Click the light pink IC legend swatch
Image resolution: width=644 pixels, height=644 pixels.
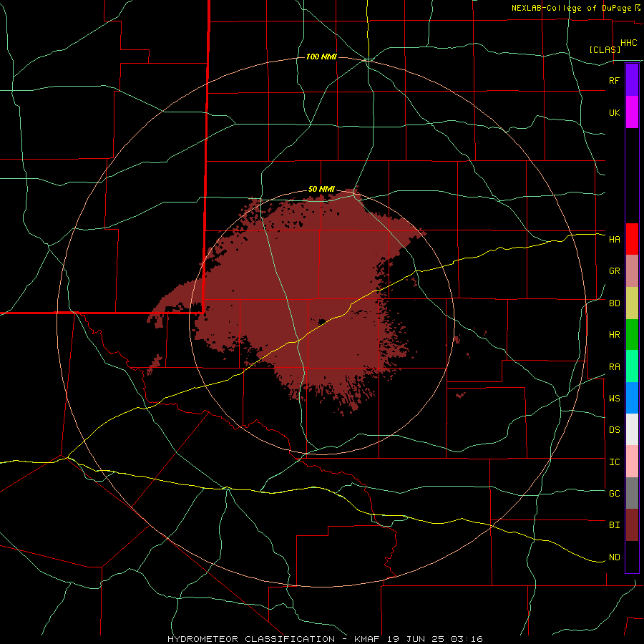pos(632,462)
